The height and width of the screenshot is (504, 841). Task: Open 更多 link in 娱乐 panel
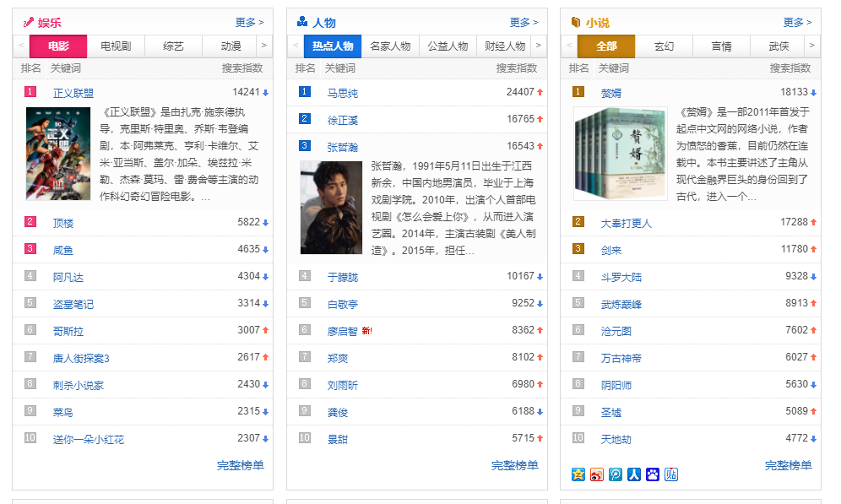tap(249, 20)
